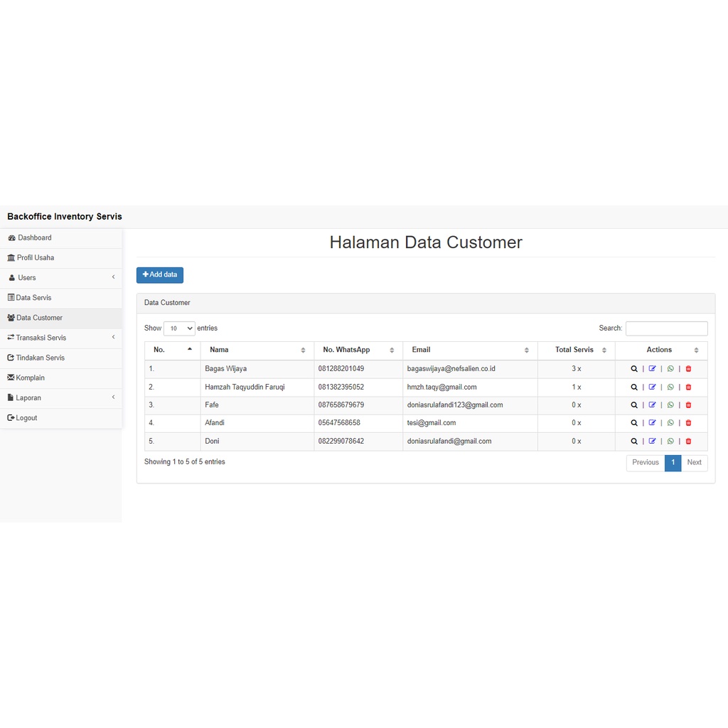This screenshot has width=728, height=728.
Task: Open the Komplain menu item
Action: coord(61,378)
